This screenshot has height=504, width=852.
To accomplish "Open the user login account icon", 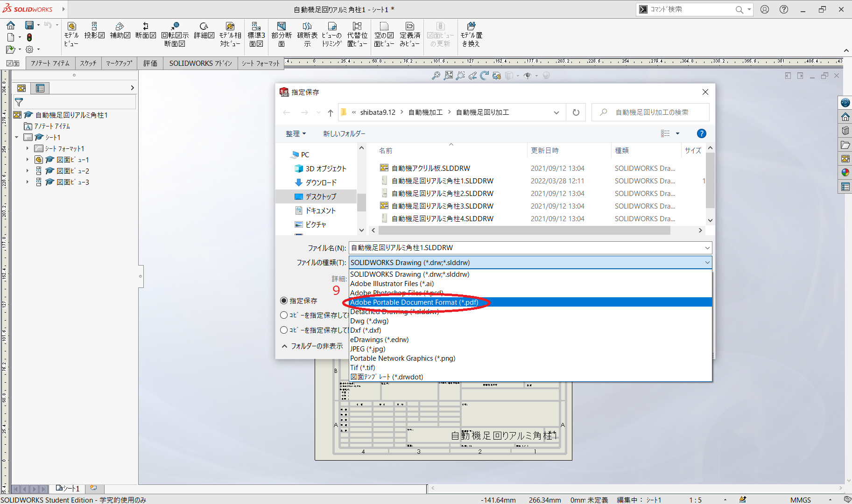I will (765, 9).
